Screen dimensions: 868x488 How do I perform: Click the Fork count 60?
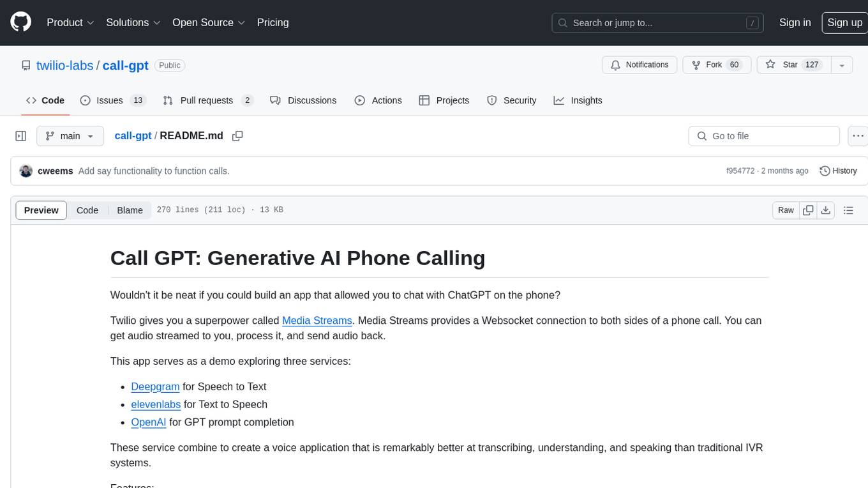tap(734, 65)
